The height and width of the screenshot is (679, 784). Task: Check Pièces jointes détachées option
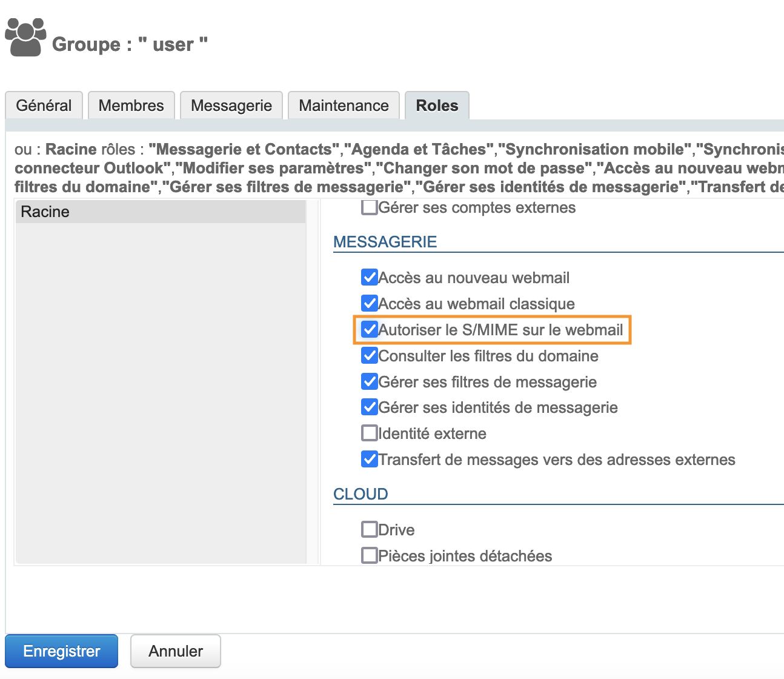(369, 555)
